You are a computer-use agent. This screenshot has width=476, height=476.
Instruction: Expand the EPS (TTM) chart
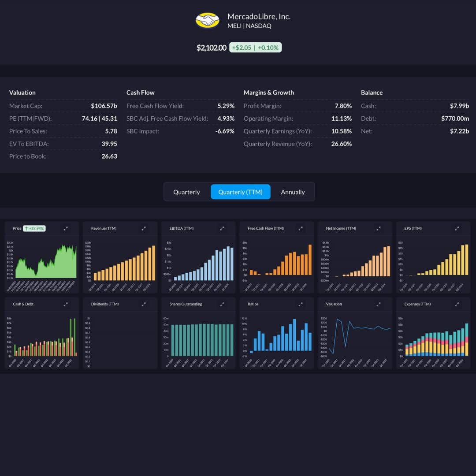pyautogui.click(x=457, y=229)
